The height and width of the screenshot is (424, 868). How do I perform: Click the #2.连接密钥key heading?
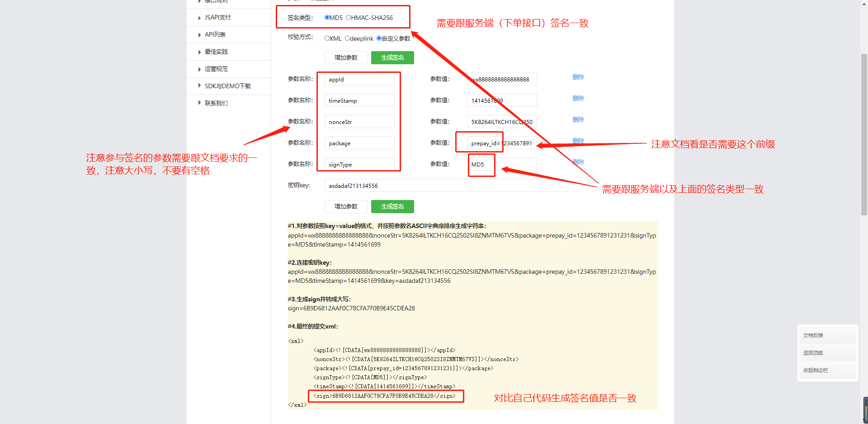(x=310, y=262)
